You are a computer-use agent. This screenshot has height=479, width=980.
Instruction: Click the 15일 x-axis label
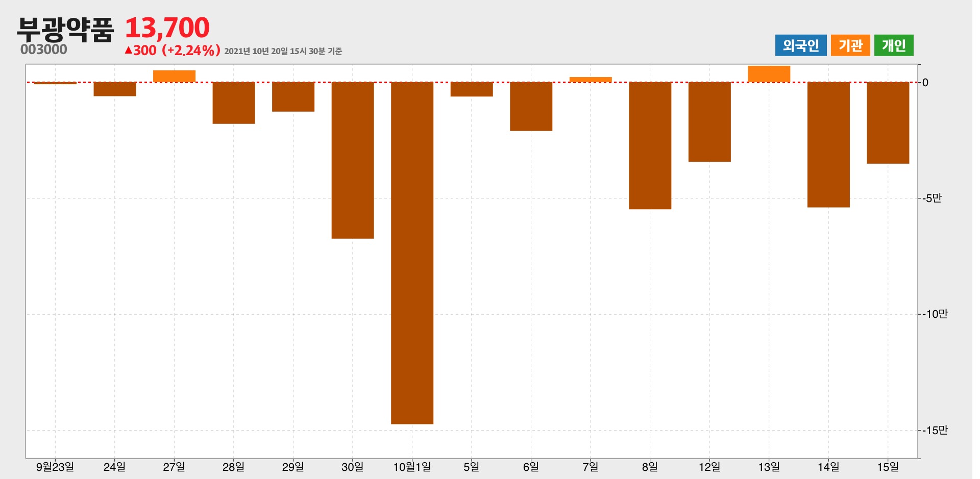coord(888,467)
